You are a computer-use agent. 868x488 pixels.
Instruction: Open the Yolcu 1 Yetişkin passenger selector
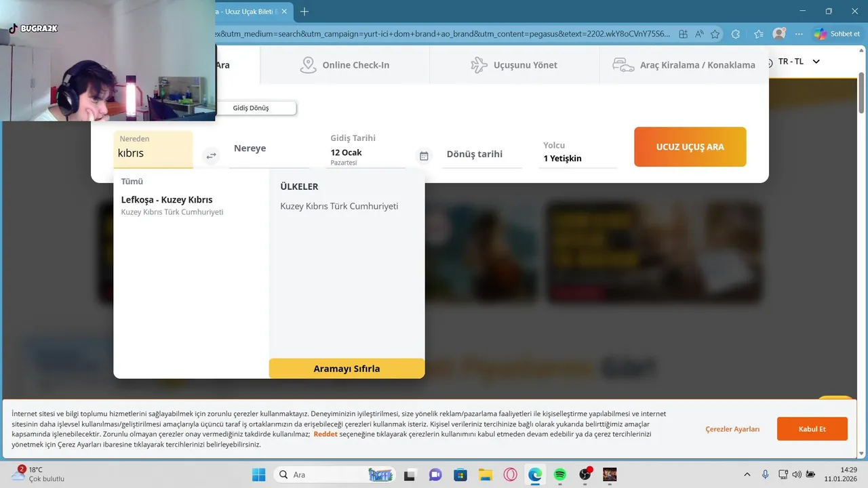(579, 152)
